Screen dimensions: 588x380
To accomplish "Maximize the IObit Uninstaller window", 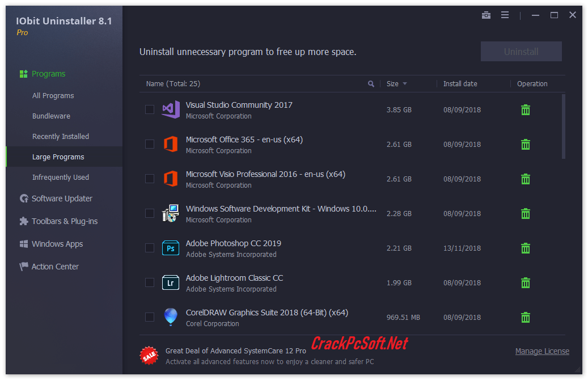I will pos(554,15).
